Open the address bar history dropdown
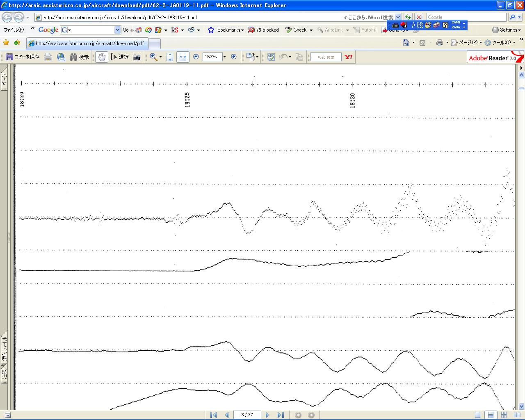 coord(398,17)
